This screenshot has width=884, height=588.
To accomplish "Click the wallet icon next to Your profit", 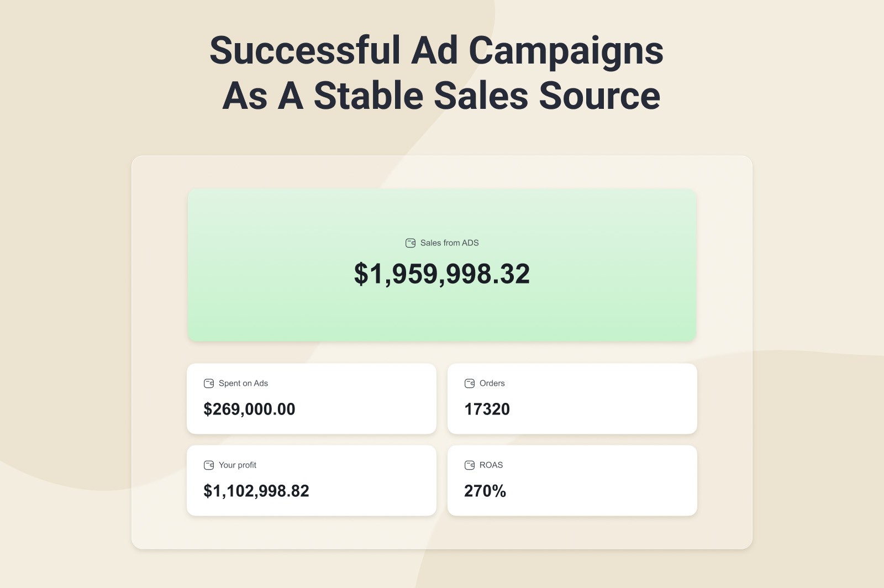I will pos(209,465).
